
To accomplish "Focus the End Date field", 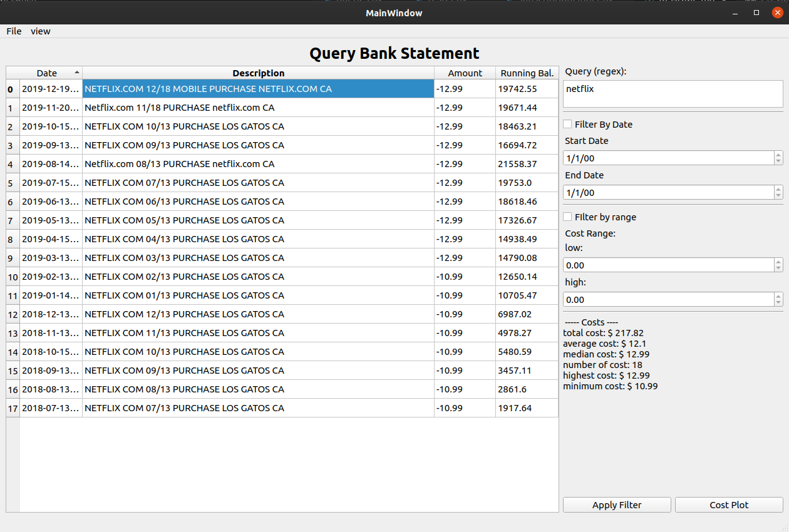I will [x=668, y=193].
